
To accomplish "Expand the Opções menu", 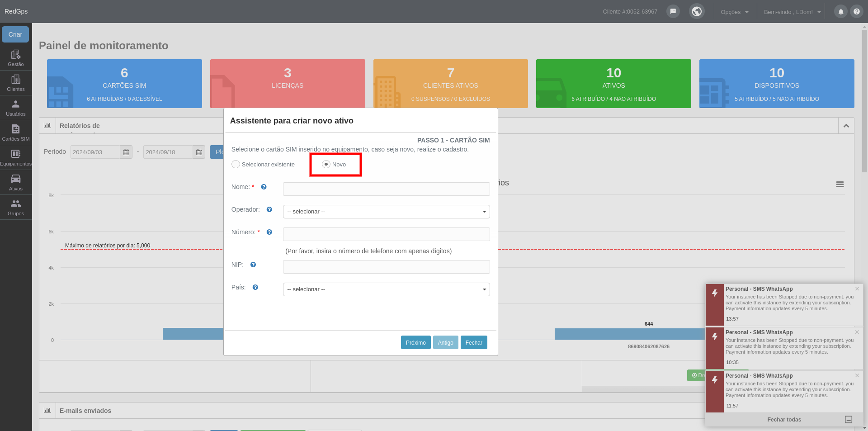I will click(x=735, y=12).
